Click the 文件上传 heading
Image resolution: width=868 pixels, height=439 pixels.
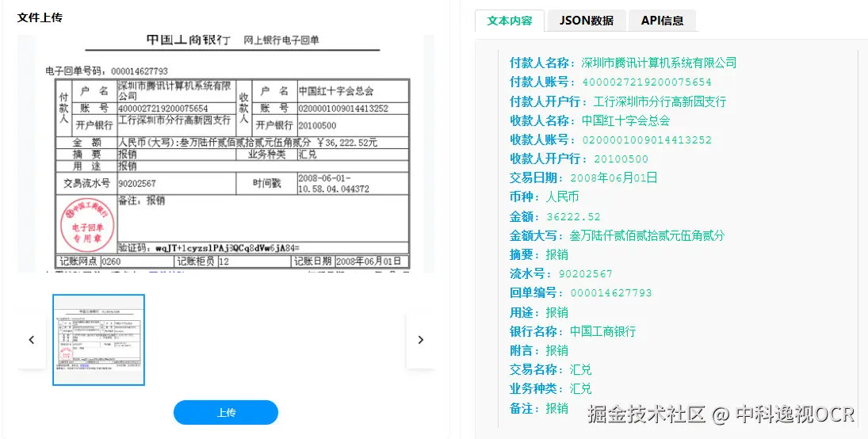(x=40, y=17)
